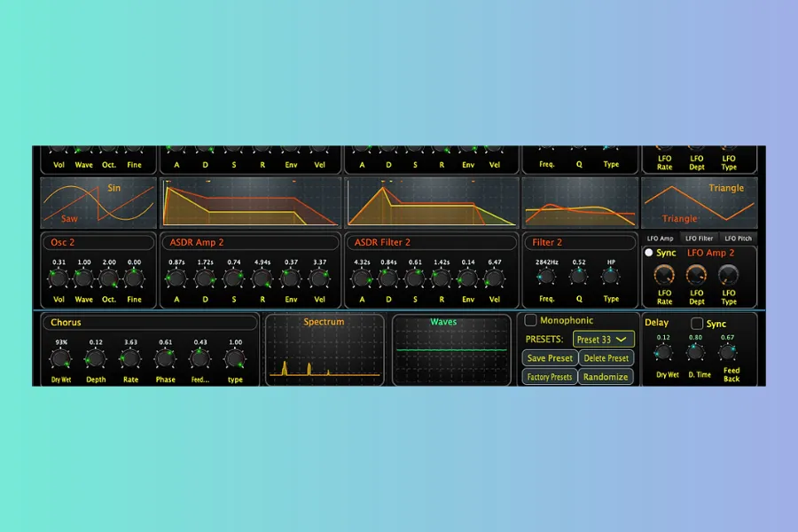Select the LFO Amp tab
Image resolution: width=798 pixels, height=532 pixels.
pos(661,239)
